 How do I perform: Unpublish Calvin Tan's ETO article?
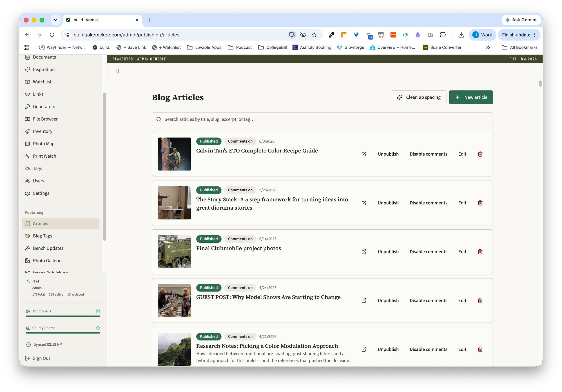(x=388, y=154)
